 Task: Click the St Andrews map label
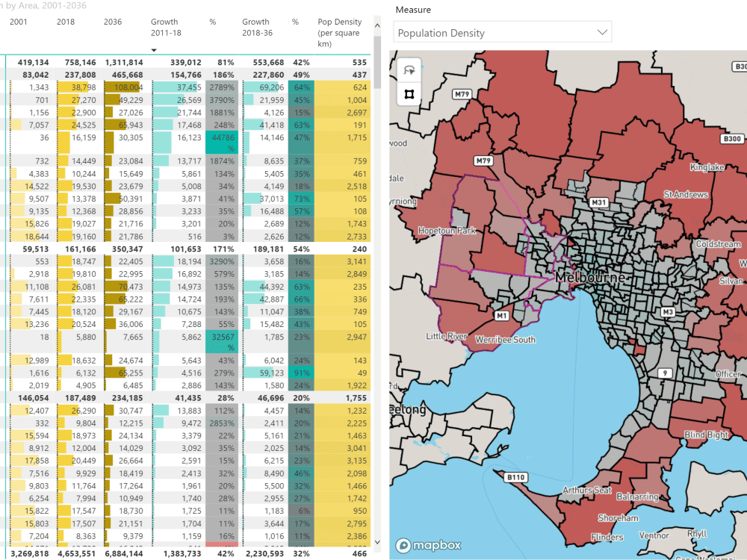[x=686, y=194]
